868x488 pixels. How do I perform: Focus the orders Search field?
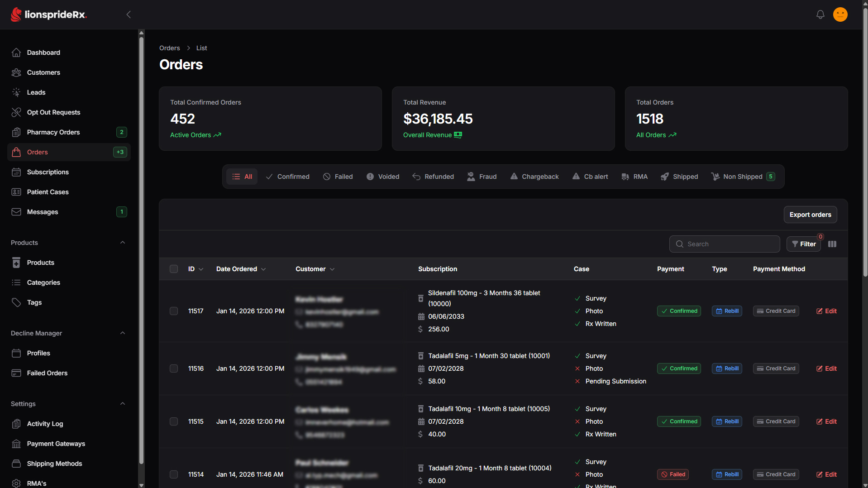tap(725, 244)
